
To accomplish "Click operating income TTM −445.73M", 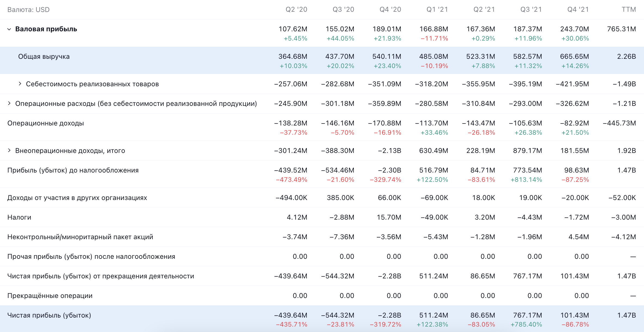I will [x=620, y=123].
